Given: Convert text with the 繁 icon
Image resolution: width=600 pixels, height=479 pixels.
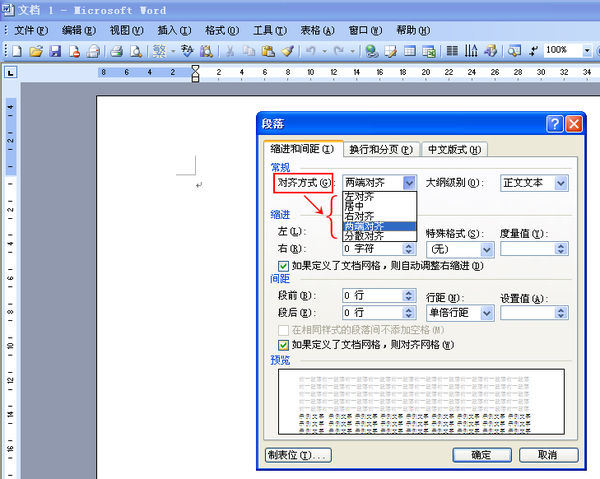Looking at the screenshot, I should pos(159,51).
